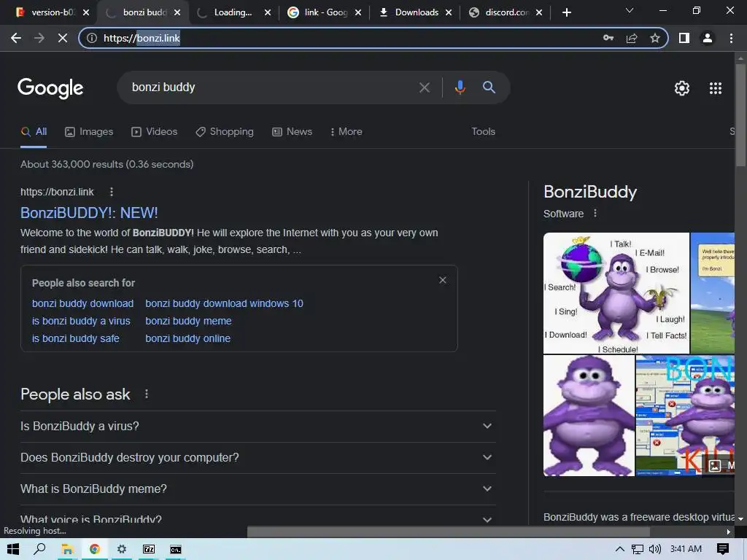Screen dimensions: 747x560
Task: Search bonzi buddy online suggestion
Action: pos(188,338)
